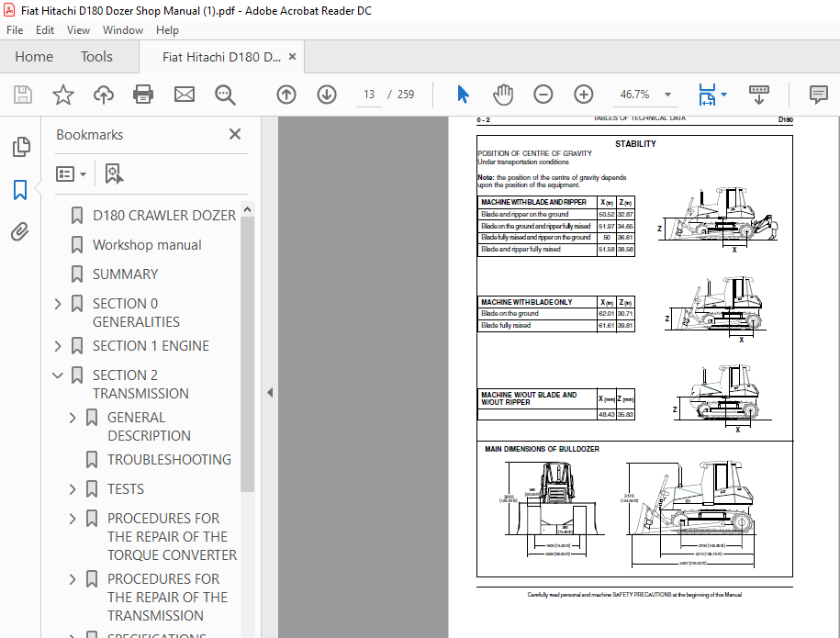Click the page number field

point(368,95)
